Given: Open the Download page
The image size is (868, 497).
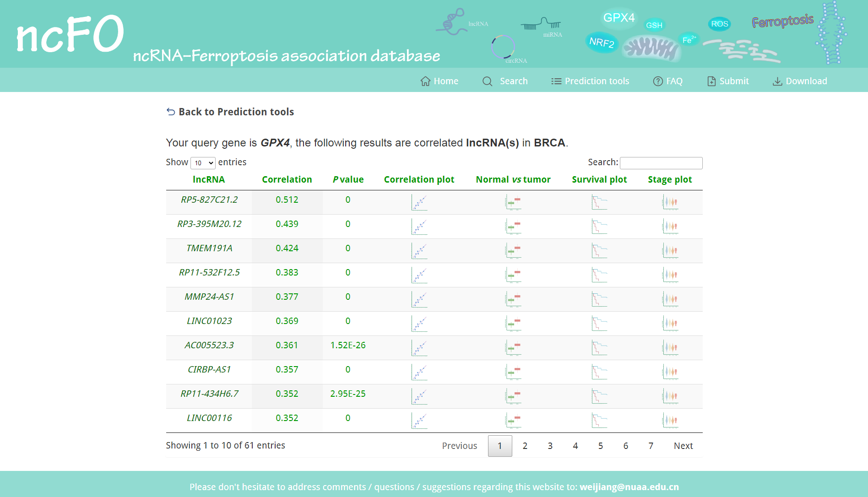Looking at the screenshot, I should coord(800,81).
